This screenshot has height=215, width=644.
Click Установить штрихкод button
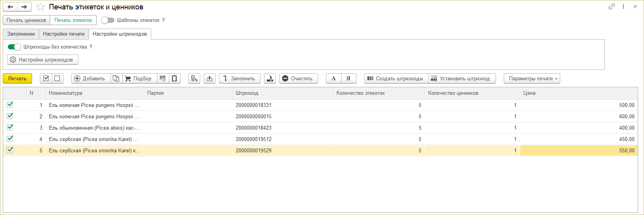tap(462, 78)
